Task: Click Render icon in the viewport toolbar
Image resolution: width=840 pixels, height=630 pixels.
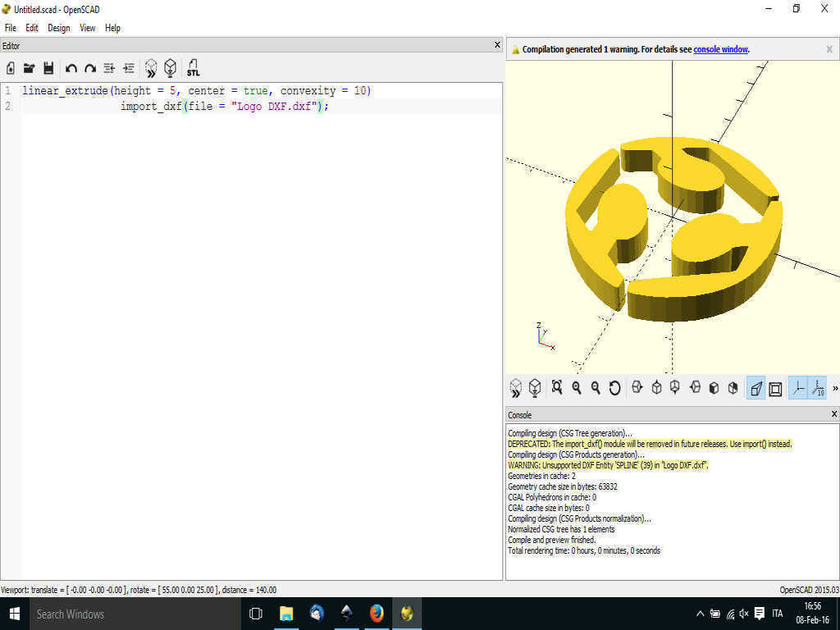Action: click(x=535, y=388)
